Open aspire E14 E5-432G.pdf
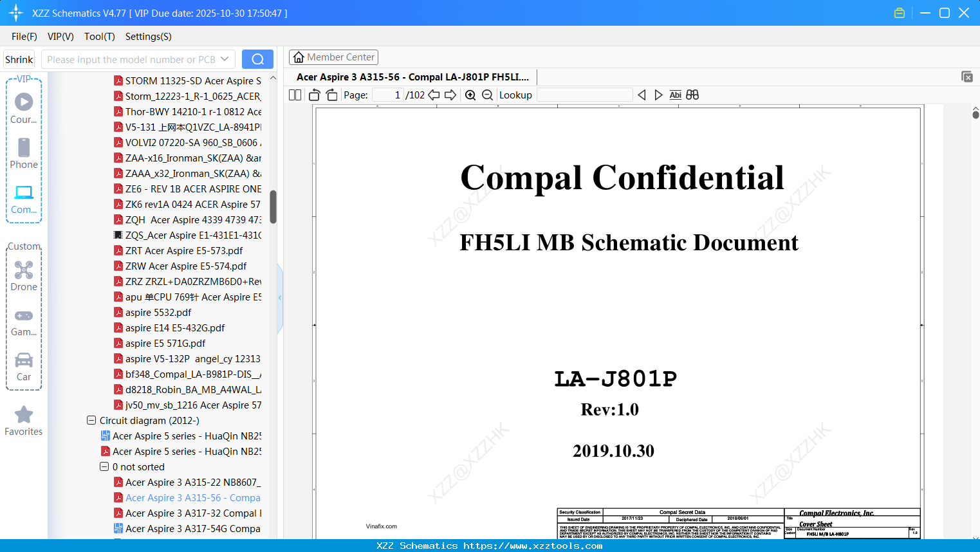The image size is (980, 552). coord(175,328)
